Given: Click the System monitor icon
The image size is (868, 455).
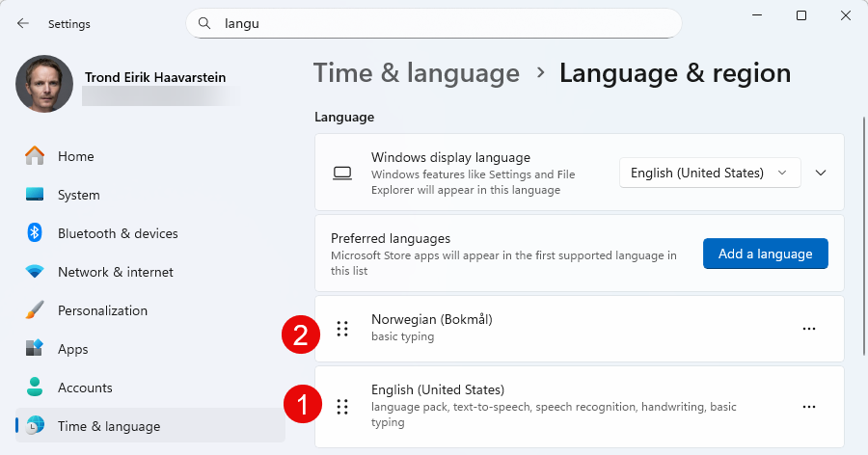Looking at the screenshot, I should (x=35, y=195).
